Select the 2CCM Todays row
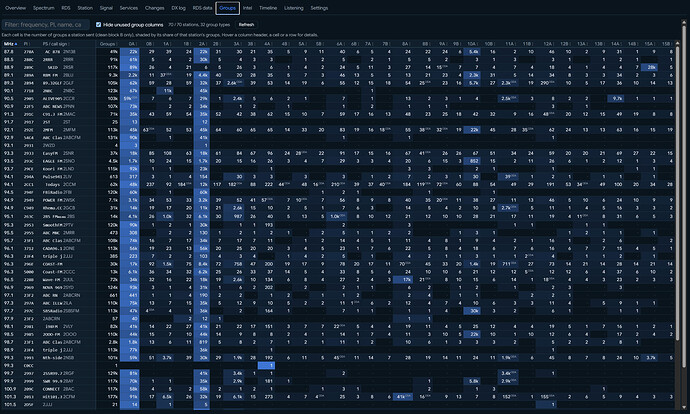The image size is (690, 414). [338, 184]
